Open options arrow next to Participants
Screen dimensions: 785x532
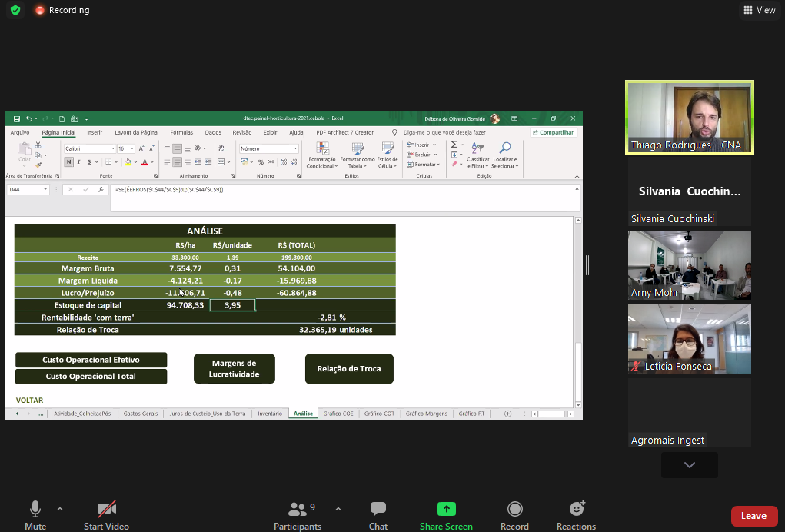(338, 510)
